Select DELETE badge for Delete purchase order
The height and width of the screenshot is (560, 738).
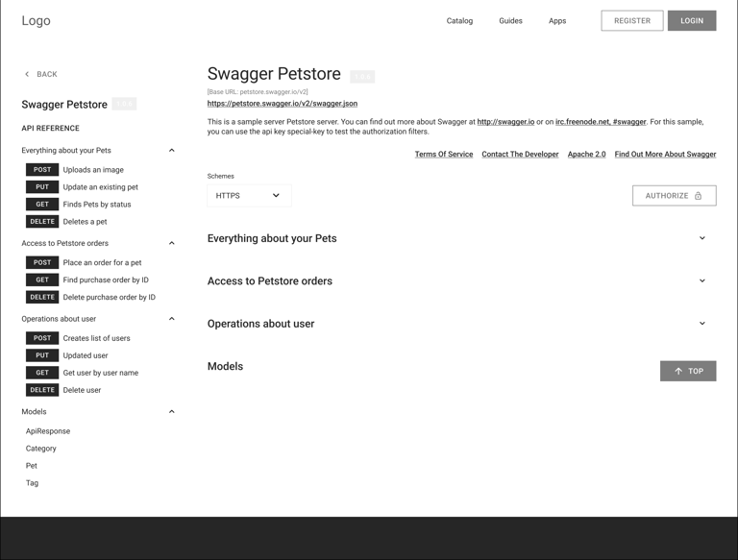[x=42, y=298]
